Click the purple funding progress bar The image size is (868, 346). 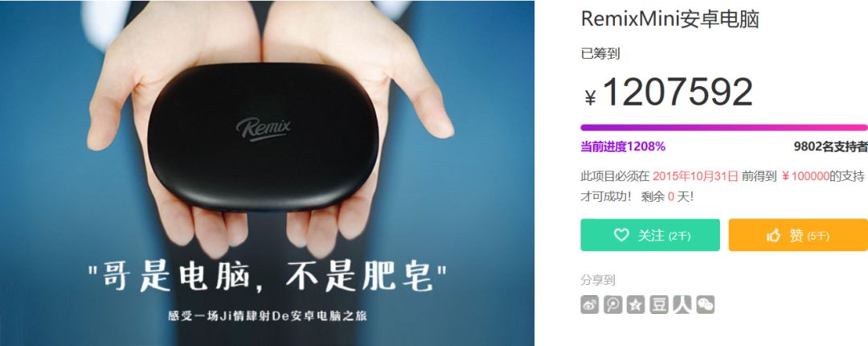tap(724, 127)
